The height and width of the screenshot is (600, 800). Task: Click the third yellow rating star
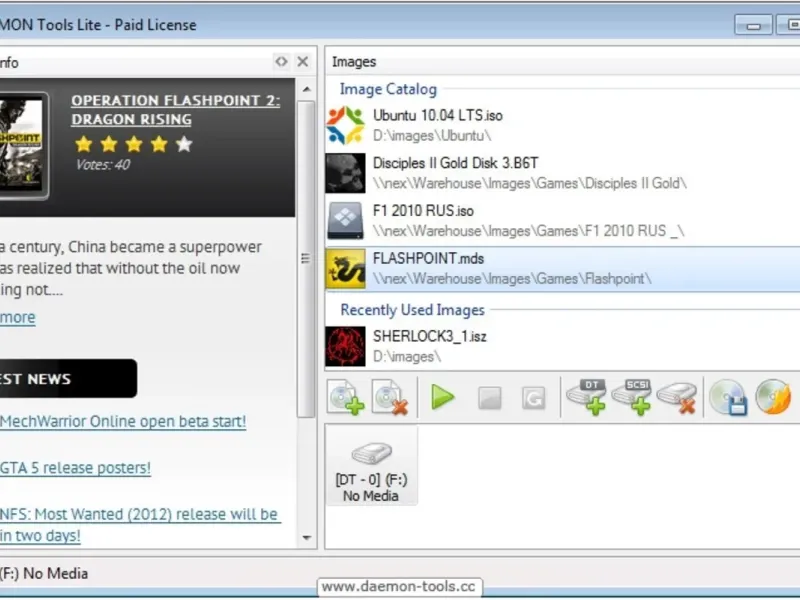[134, 144]
